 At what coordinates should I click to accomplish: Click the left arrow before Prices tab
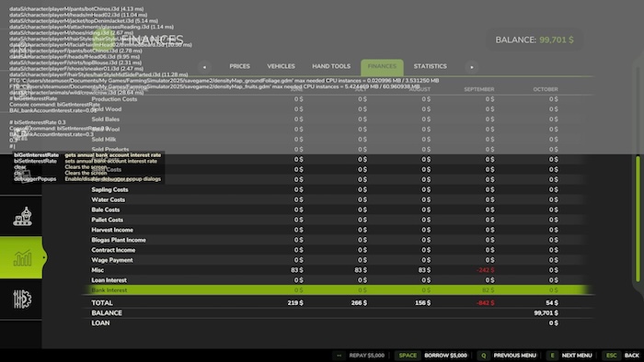coord(204,67)
